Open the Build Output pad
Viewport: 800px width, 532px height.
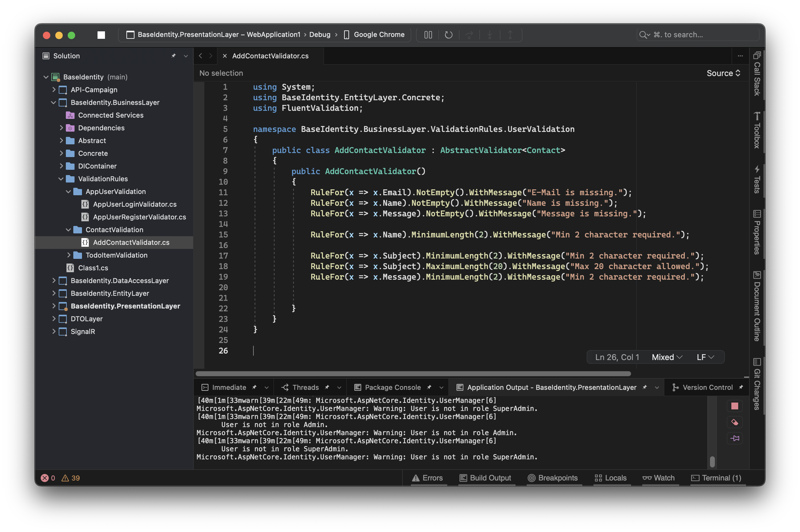pyautogui.click(x=485, y=478)
